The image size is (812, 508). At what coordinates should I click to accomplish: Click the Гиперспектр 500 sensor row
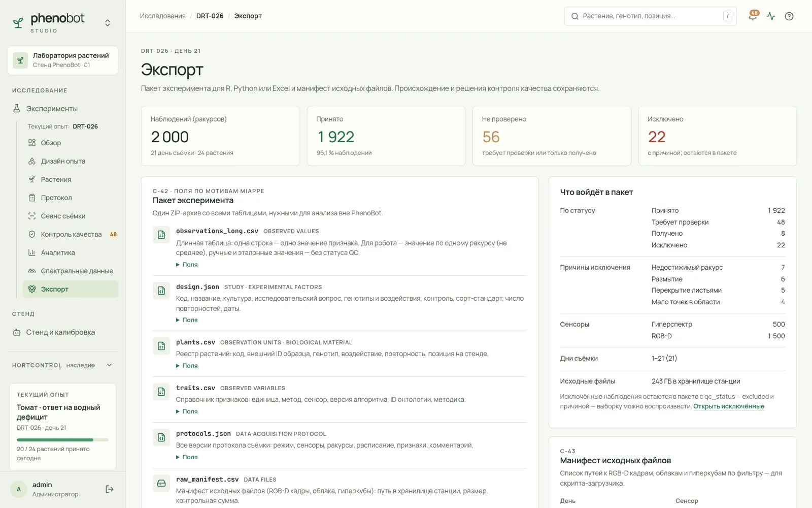coord(718,324)
